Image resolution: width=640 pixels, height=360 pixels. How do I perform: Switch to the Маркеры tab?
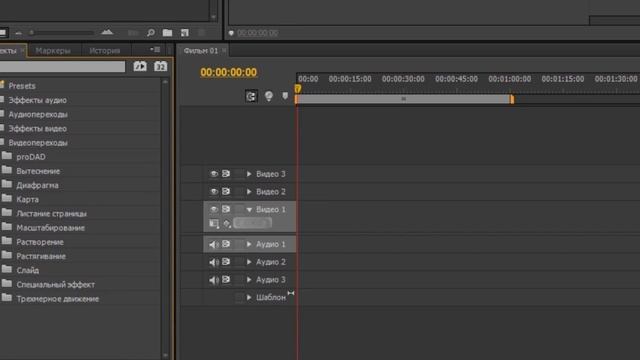coord(53,51)
